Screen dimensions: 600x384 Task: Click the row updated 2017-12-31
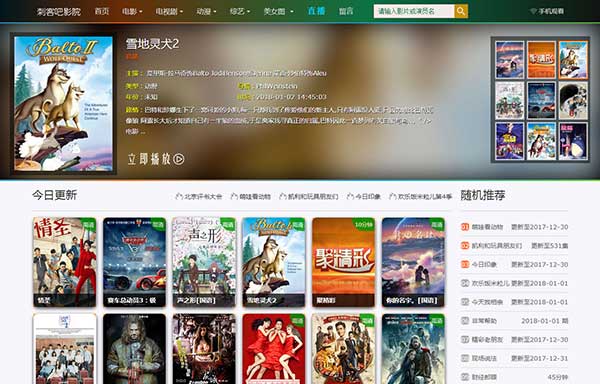(x=514, y=358)
